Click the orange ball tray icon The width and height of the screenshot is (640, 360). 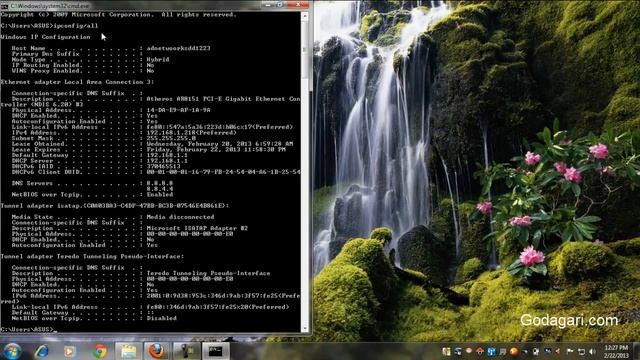click(x=514, y=351)
